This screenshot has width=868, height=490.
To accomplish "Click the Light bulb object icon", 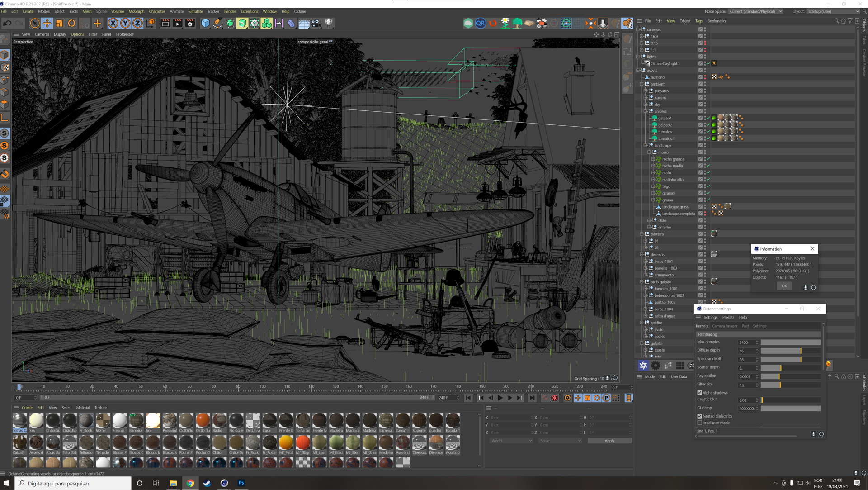I will pyautogui.click(x=329, y=23).
